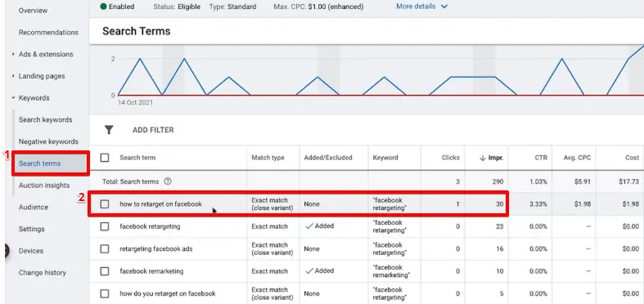Sort by the Clicks column header

(451, 158)
